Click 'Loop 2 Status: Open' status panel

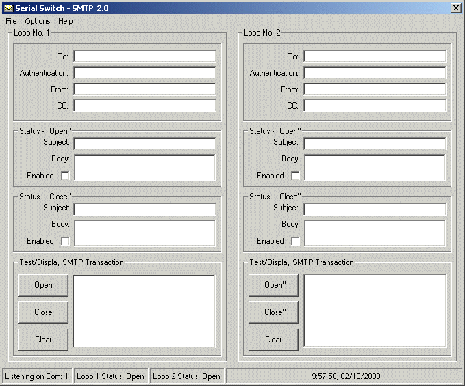187,376
